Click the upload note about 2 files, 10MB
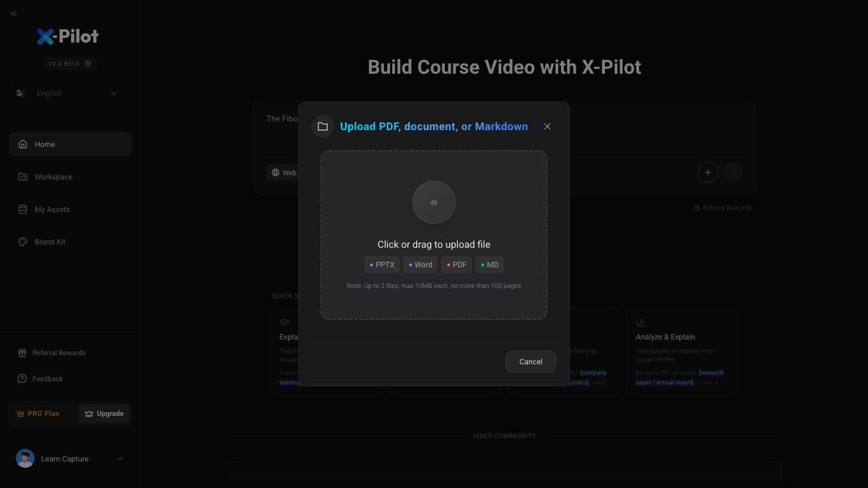This screenshot has height=488, width=868. 434,286
